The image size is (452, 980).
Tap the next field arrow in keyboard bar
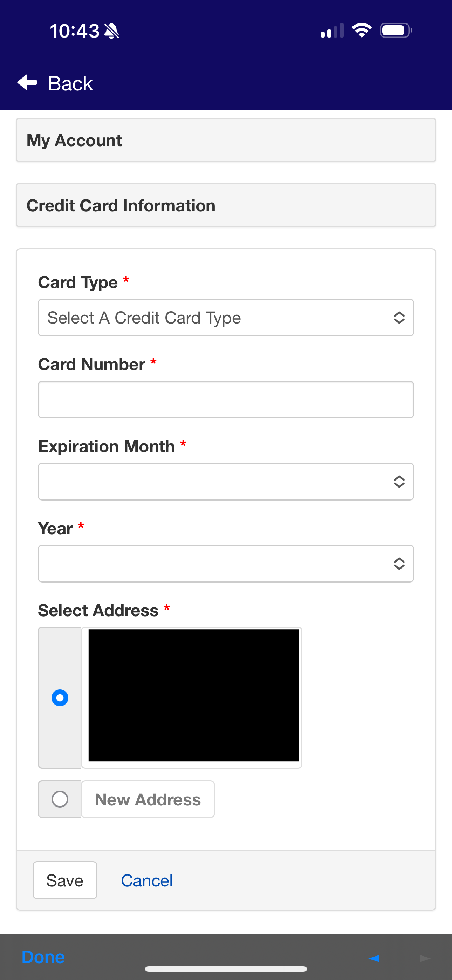pos(425,958)
